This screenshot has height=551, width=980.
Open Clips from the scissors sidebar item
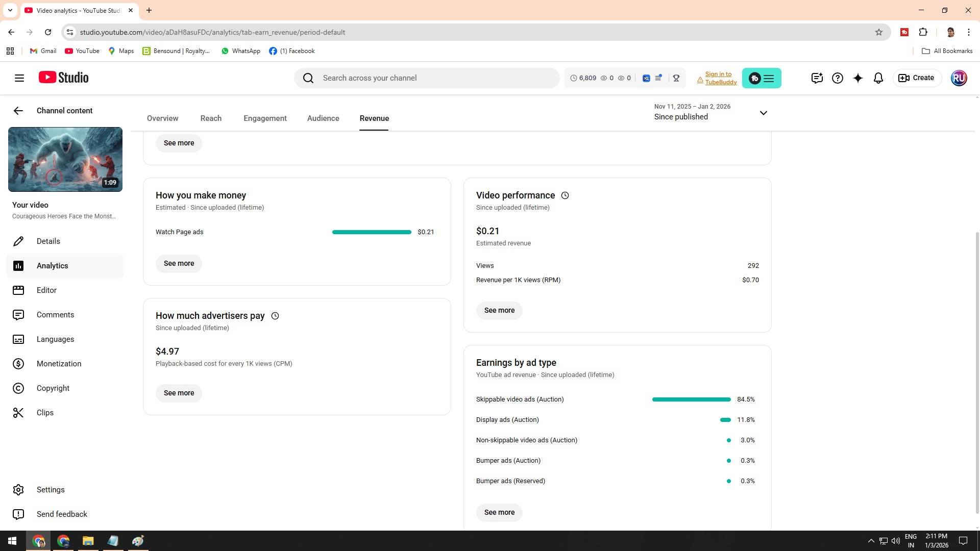45,413
